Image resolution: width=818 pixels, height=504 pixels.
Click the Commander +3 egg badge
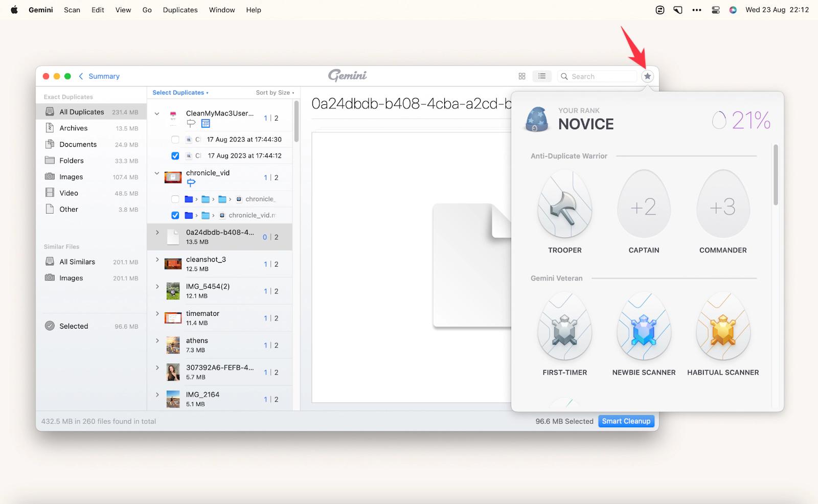723,204
